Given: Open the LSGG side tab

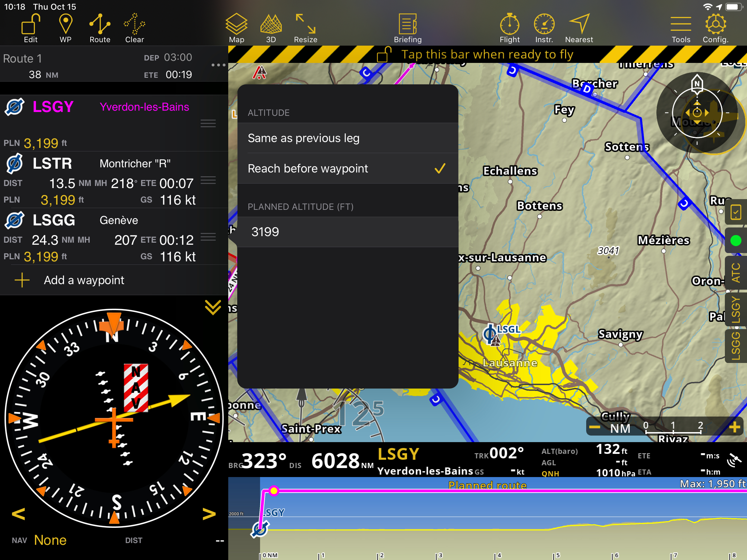Looking at the screenshot, I should 736,346.
